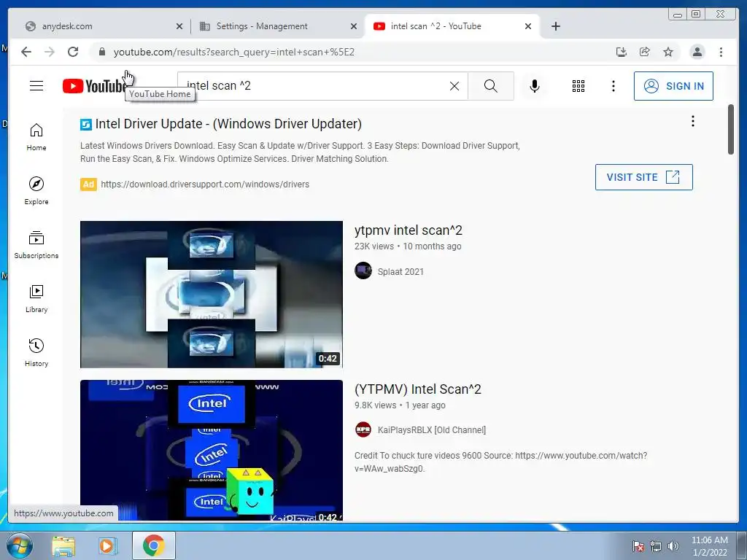Close the anydesk.com tab
The width and height of the screenshot is (747, 560).
[x=179, y=27]
